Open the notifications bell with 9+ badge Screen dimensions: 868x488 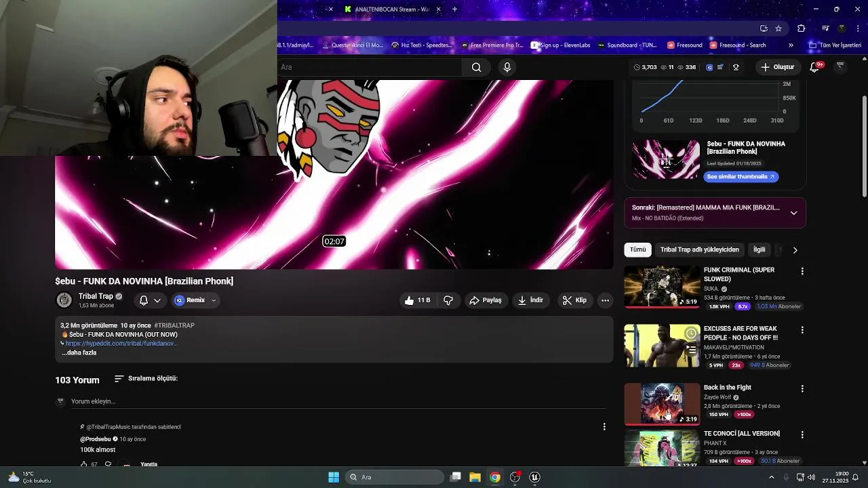pos(815,67)
